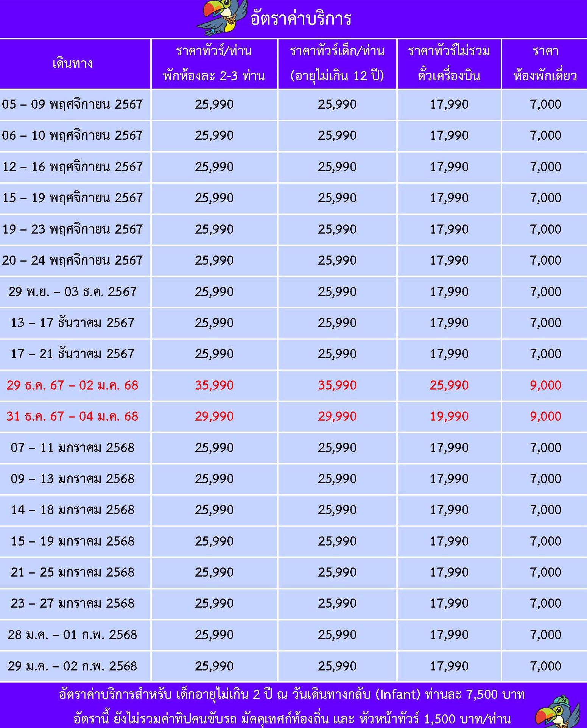The height and width of the screenshot is (728, 587).
Task: Select date 13 – 17 ธันวาคม 2567
Action: [72, 323]
